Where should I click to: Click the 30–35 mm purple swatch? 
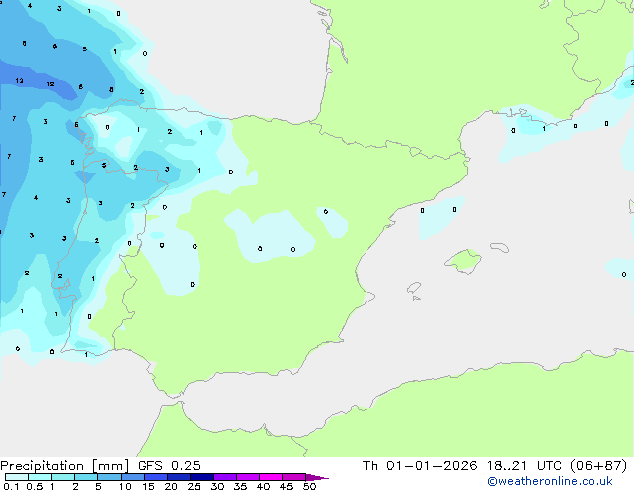pyautogui.click(x=225, y=477)
